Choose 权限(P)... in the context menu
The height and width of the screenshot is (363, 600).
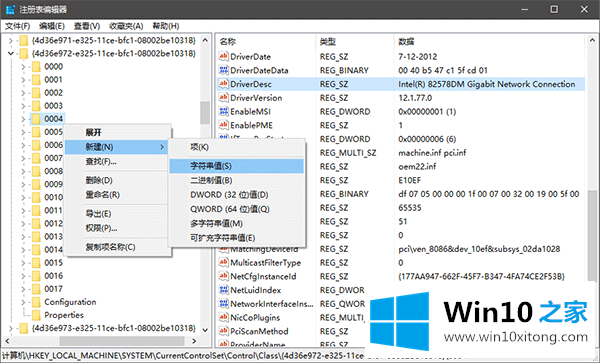point(117,228)
